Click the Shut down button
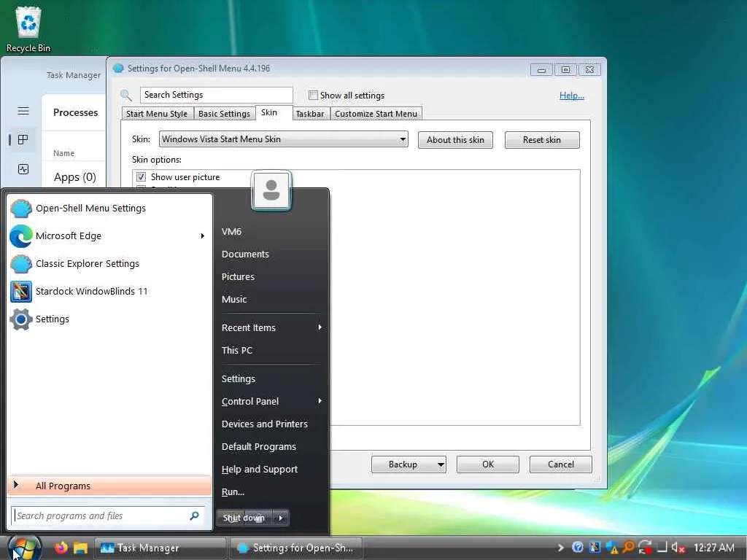The width and height of the screenshot is (747, 560). (244, 518)
